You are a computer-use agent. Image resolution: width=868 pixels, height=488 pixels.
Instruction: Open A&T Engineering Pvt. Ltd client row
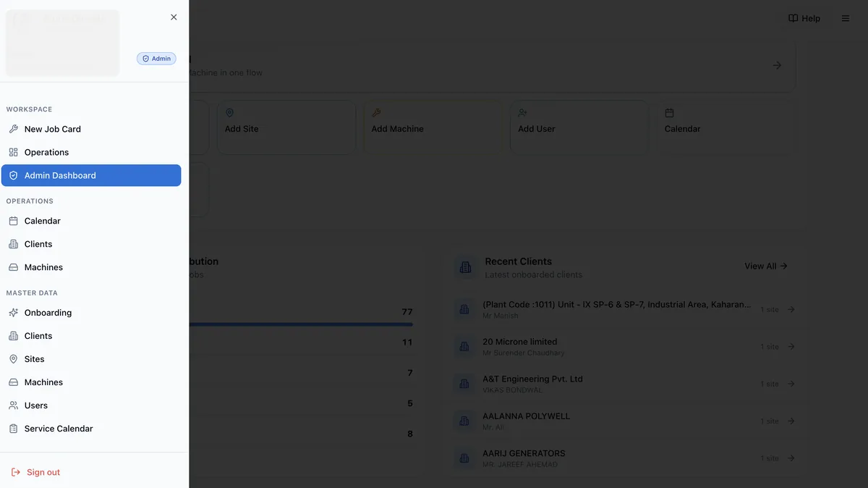[x=626, y=384]
